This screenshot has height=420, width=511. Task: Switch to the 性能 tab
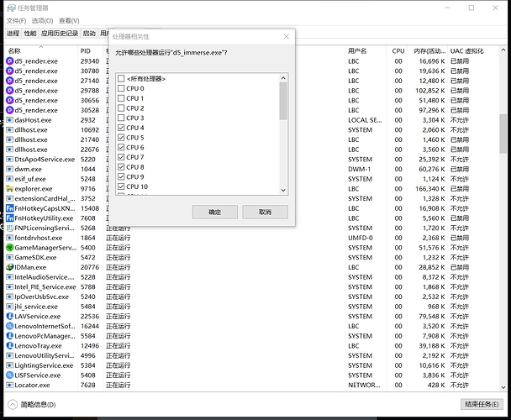point(30,34)
